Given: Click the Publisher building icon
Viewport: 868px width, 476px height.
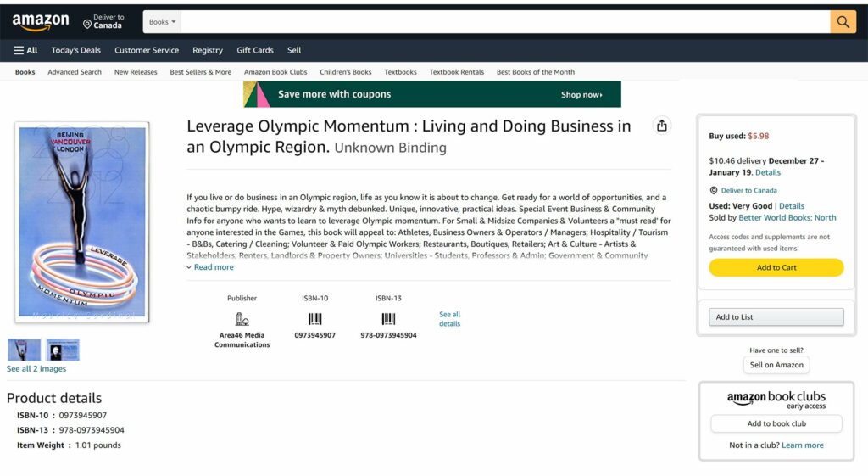Looking at the screenshot, I should [x=242, y=319].
